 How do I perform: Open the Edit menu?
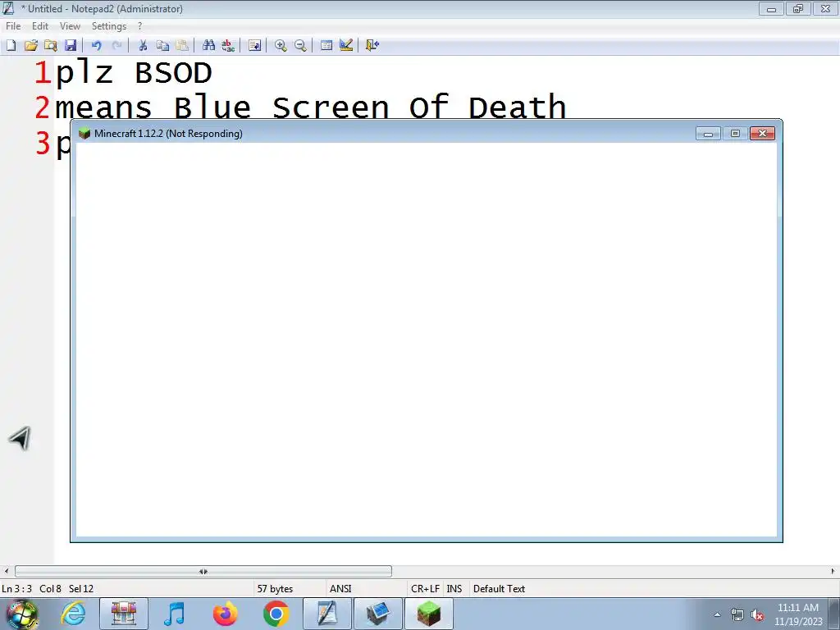coord(39,26)
